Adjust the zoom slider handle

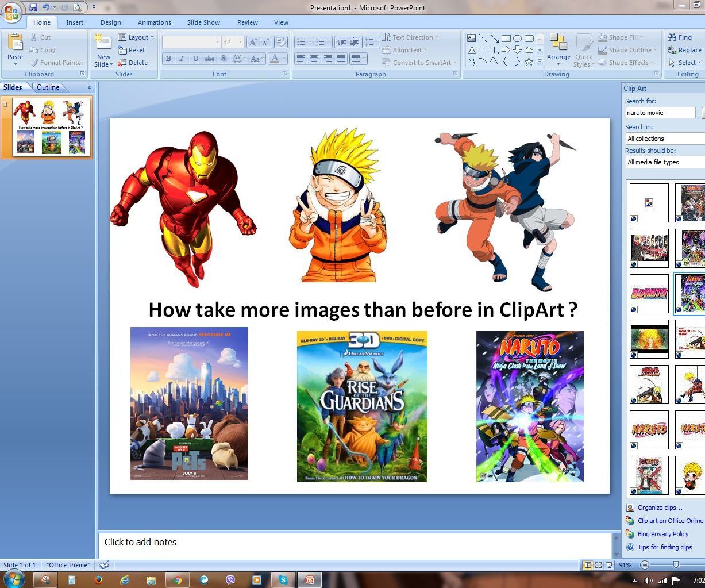coord(676,565)
